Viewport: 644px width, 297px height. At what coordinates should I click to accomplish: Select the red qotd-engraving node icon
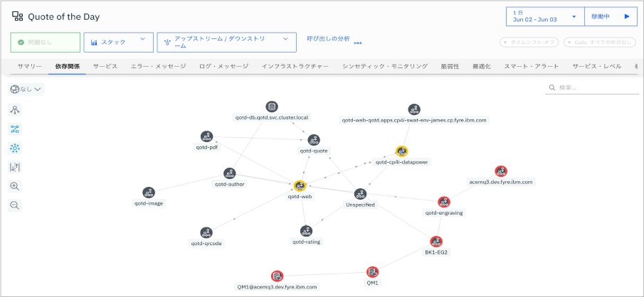[443, 202]
